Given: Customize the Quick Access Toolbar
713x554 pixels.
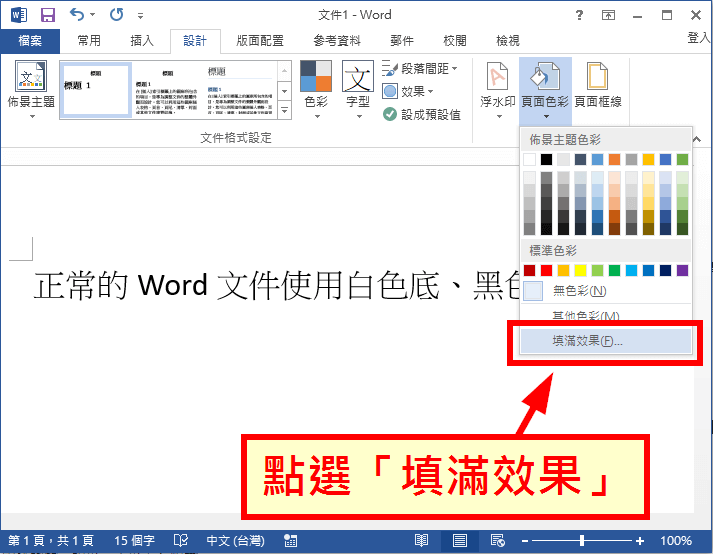Looking at the screenshot, I should [x=141, y=16].
